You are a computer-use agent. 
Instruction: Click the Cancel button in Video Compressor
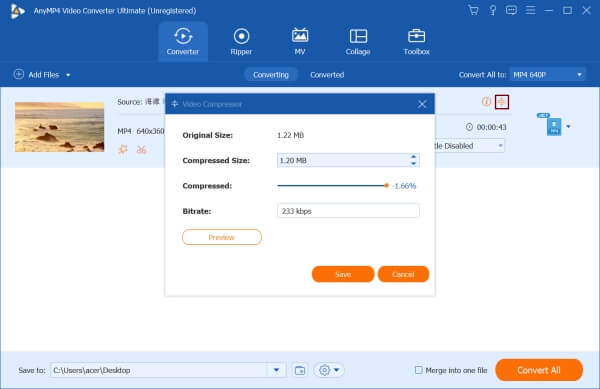click(403, 274)
